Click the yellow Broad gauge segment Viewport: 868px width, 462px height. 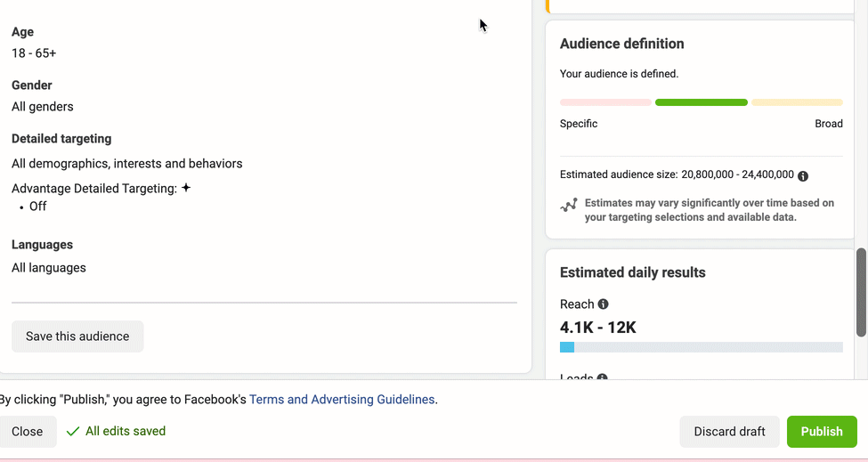pyautogui.click(x=797, y=102)
